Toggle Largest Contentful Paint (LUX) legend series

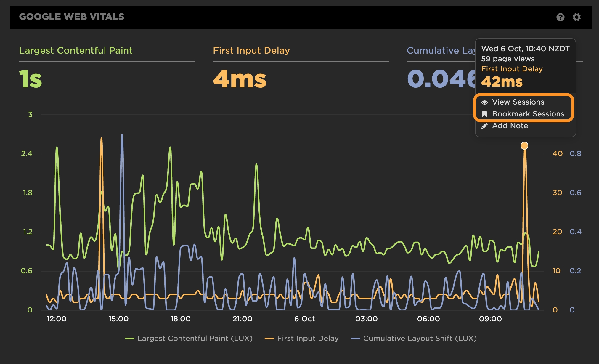pos(195,338)
